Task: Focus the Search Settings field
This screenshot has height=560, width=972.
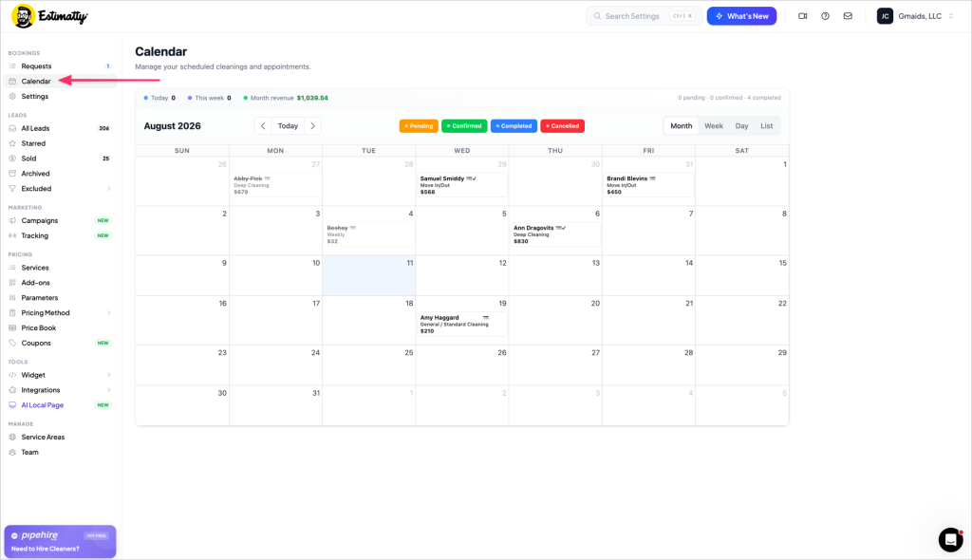Action: click(645, 16)
